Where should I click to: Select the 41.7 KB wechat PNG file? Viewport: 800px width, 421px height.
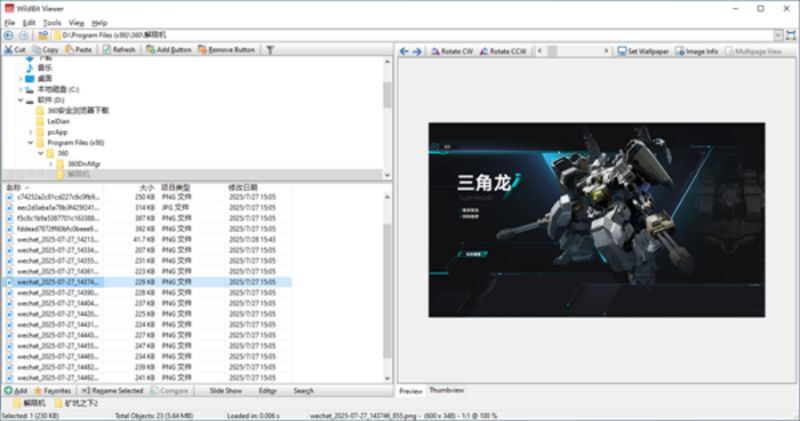[148, 239]
